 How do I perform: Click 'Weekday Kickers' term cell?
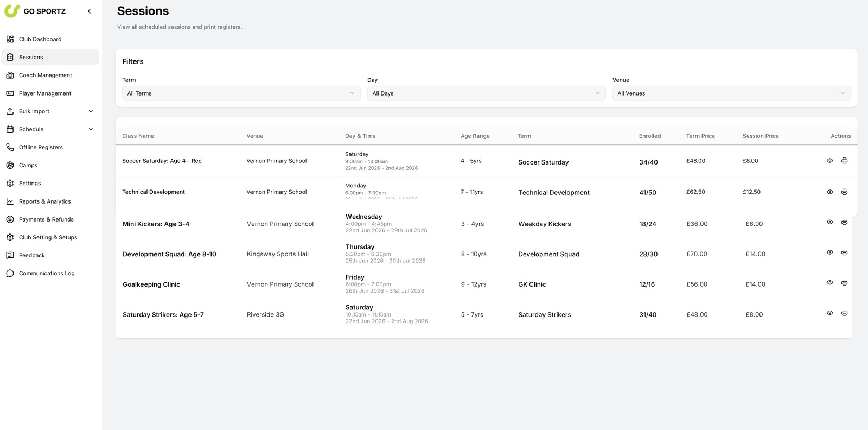545,224
